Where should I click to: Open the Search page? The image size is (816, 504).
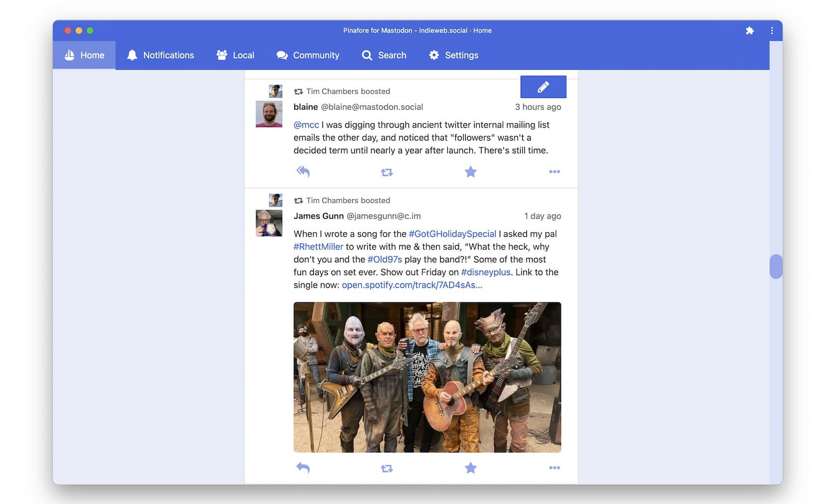click(x=384, y=55)
